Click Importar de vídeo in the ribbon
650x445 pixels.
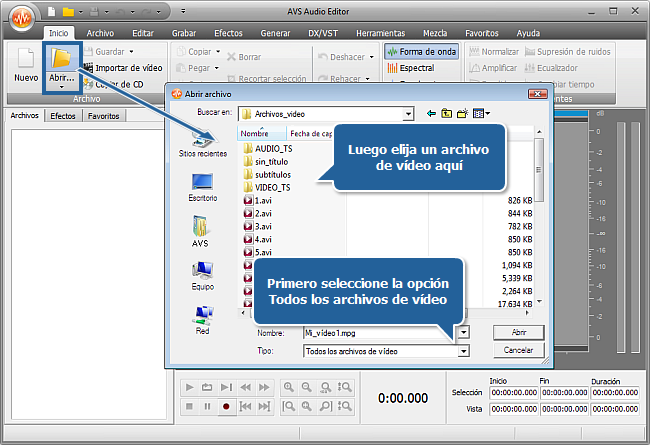pyautogui.click(x=123, y=68)
